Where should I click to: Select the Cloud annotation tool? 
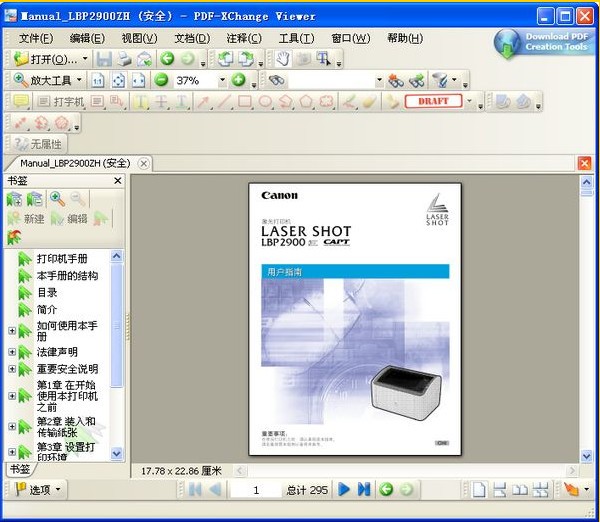pyautogui.click(x=326, y=101)
